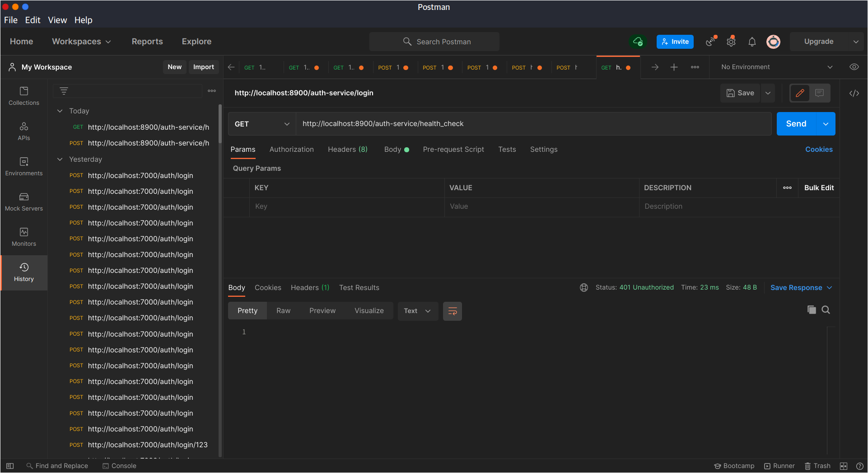The height and width of the screenshot is (473, 868).
Task: Switch to the Test Results tab
Action: 359,288
